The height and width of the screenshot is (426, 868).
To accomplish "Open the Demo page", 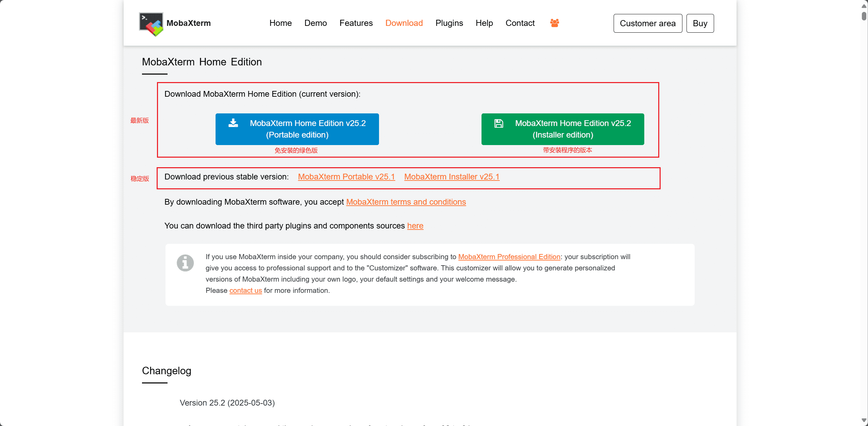I will click(316, 23).
